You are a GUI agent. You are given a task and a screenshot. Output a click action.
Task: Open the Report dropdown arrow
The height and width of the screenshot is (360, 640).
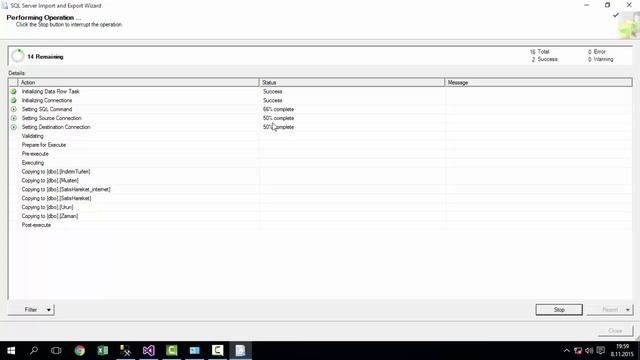click(x=628, y=310)
